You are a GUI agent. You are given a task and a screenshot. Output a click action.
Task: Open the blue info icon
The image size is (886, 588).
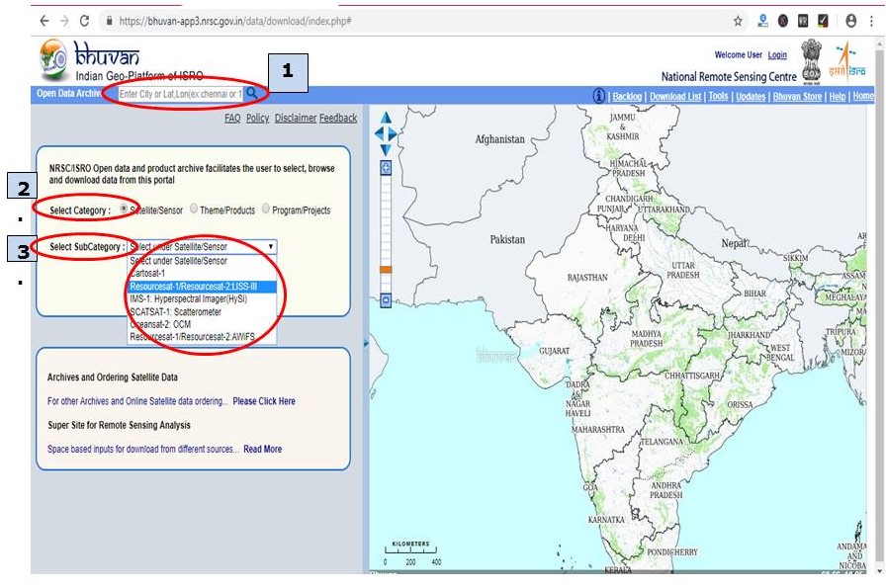598,96
